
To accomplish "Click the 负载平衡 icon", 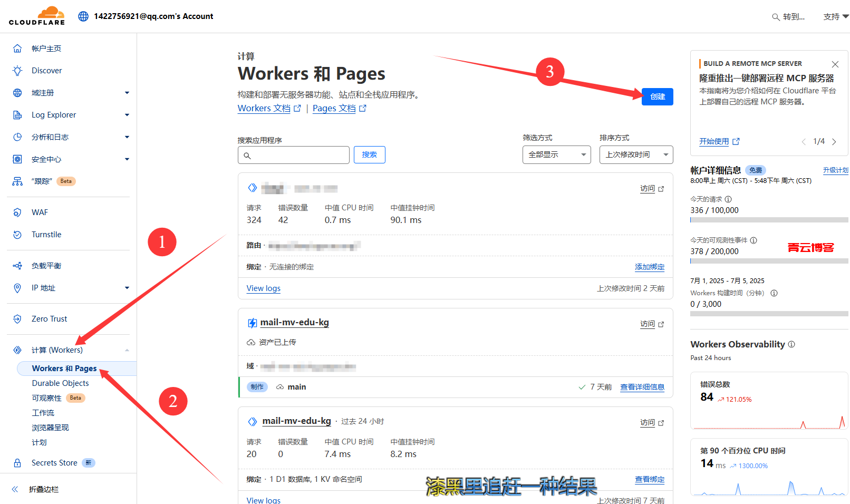I will point(17,266).
